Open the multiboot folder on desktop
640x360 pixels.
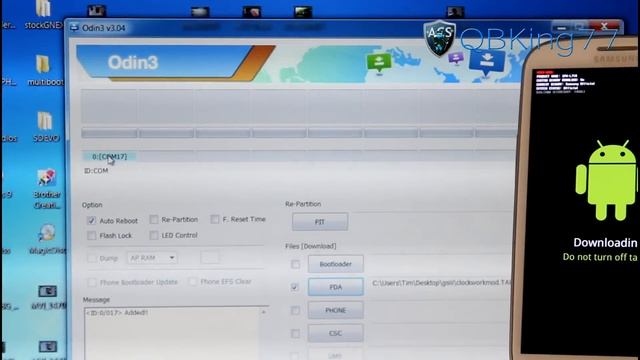(x=44, y=70)
